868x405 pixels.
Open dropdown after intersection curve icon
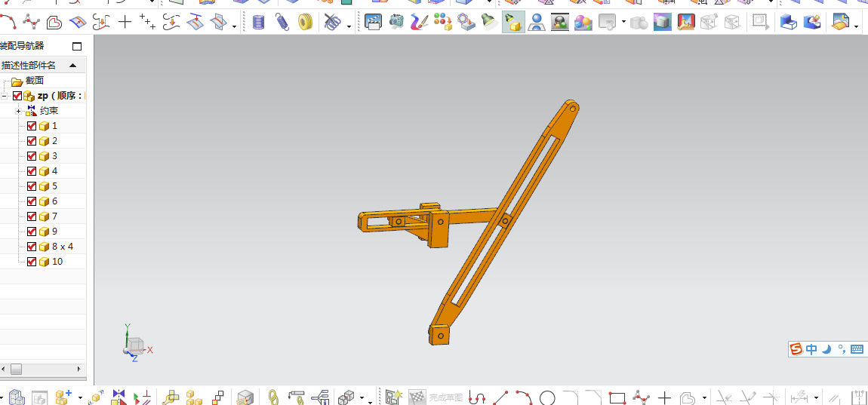[x=235, y=26]
